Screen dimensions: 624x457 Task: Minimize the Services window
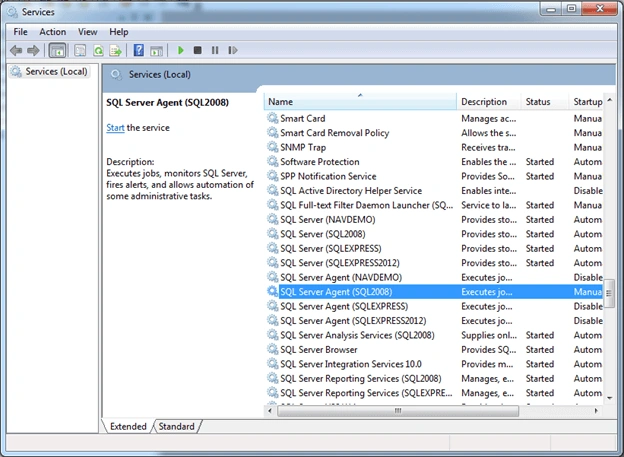tap(551, 9)
